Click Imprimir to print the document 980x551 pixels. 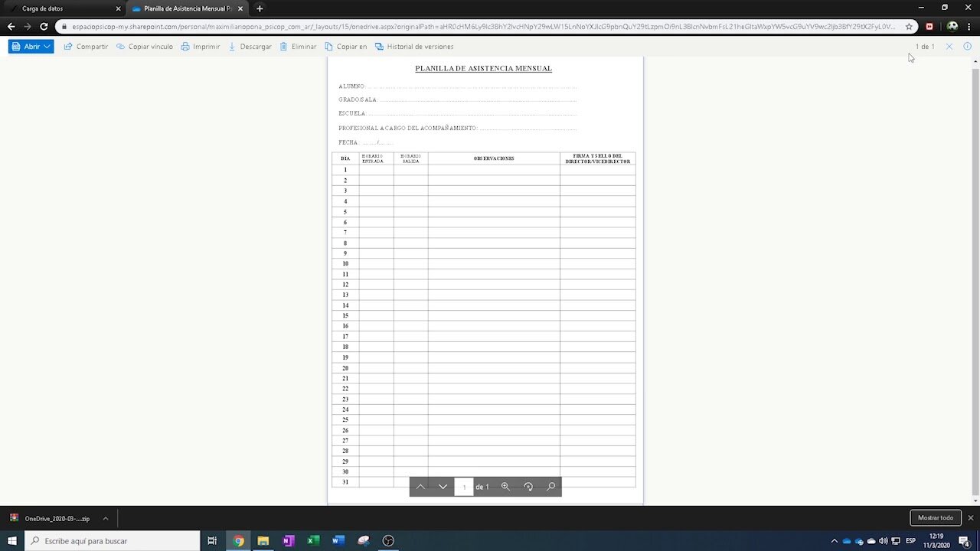point(201,47)
